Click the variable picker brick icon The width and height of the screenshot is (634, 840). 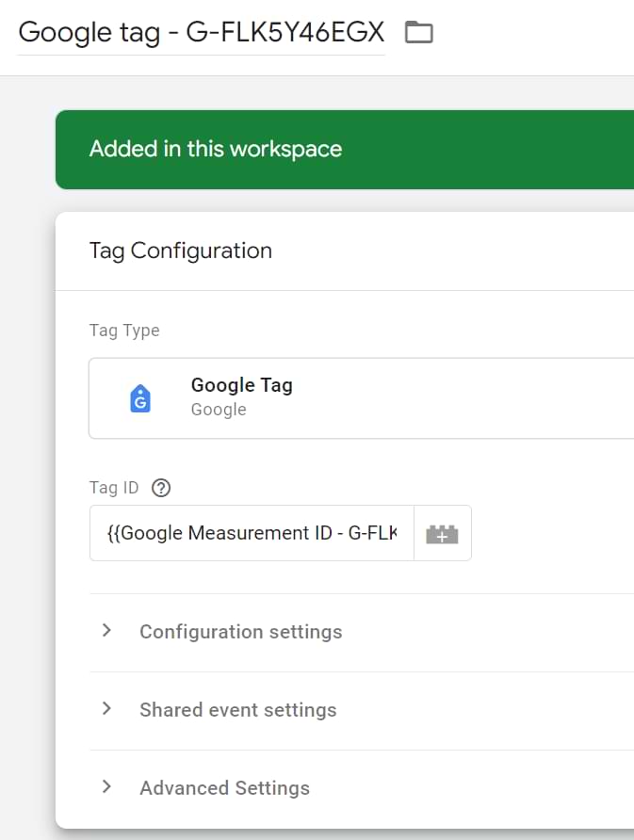(x=442, y=534)
